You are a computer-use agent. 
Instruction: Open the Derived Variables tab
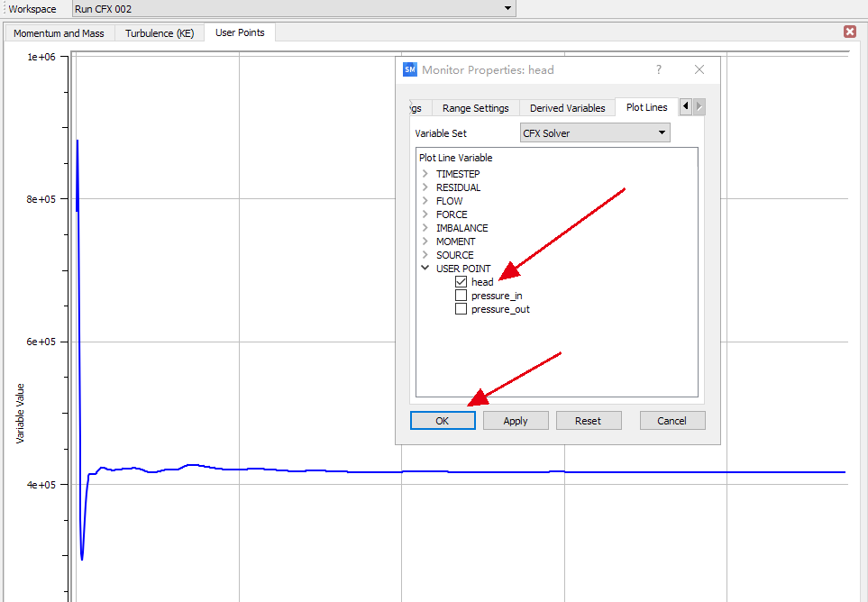pos(567,108)
